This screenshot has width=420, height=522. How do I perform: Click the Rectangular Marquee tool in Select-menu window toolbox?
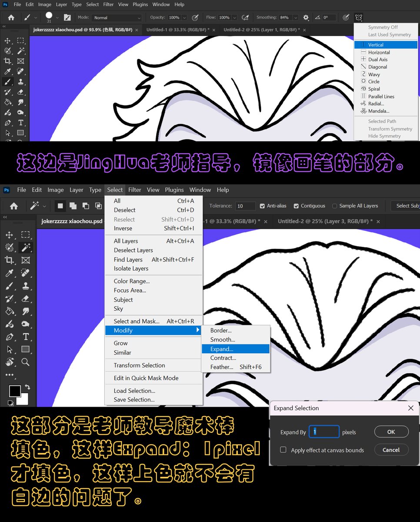pos(25,234)
